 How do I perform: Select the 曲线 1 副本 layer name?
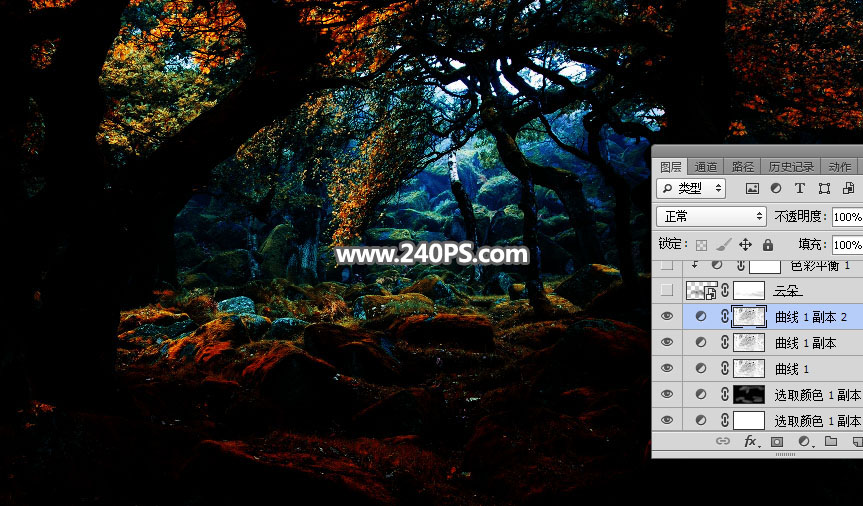(x=805, y=342)
